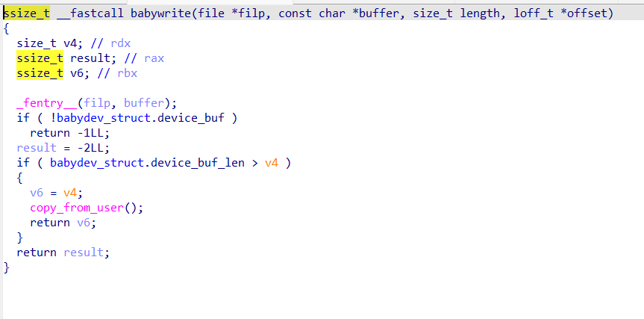Select babydev_struct.device_buf in the if condition
The image size is (644, 319).
[x=140, y=117]
